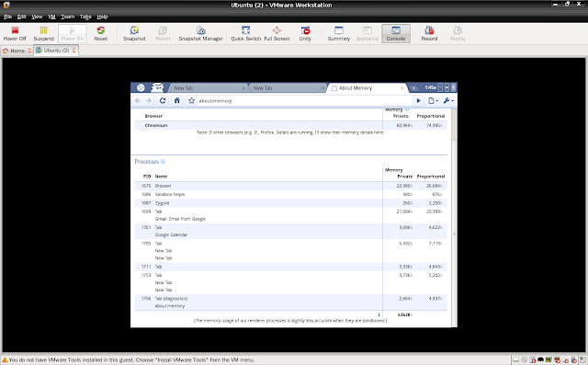Image resolution: width=588 pixels, height=365 pixels.
Task: Click the Power On toolbar button
Action: [72, 34]
